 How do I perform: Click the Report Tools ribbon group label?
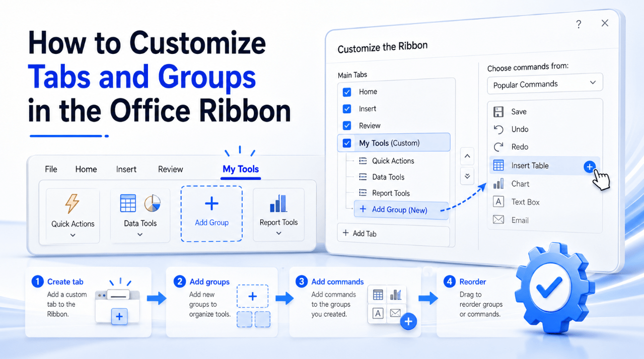pyautogui.click(x=278, y=222)
